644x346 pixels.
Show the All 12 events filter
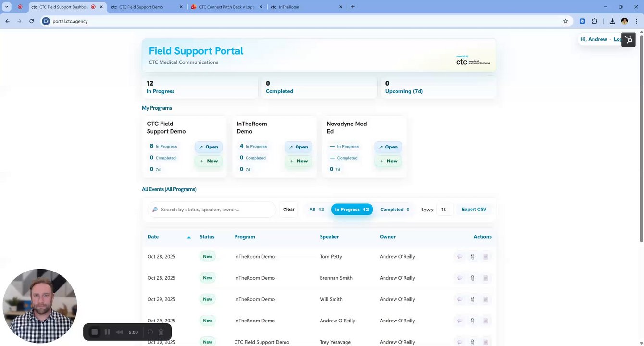pos(317,210)
